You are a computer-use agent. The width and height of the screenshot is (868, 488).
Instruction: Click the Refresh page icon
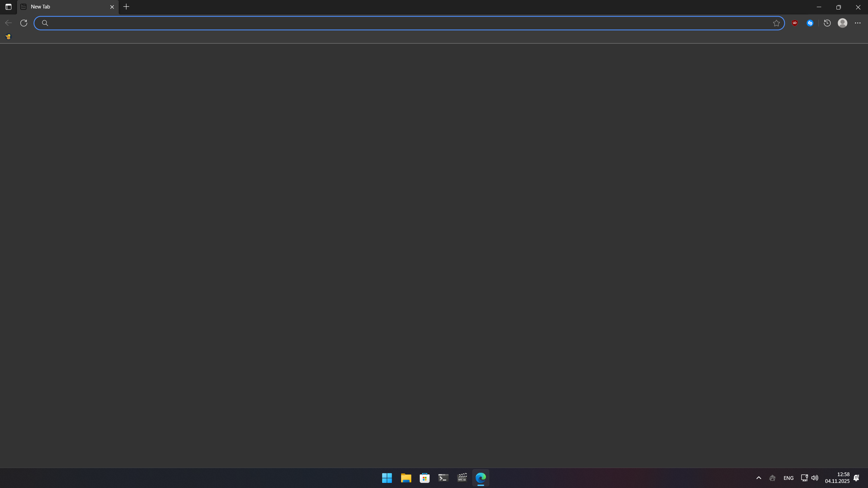24,23
